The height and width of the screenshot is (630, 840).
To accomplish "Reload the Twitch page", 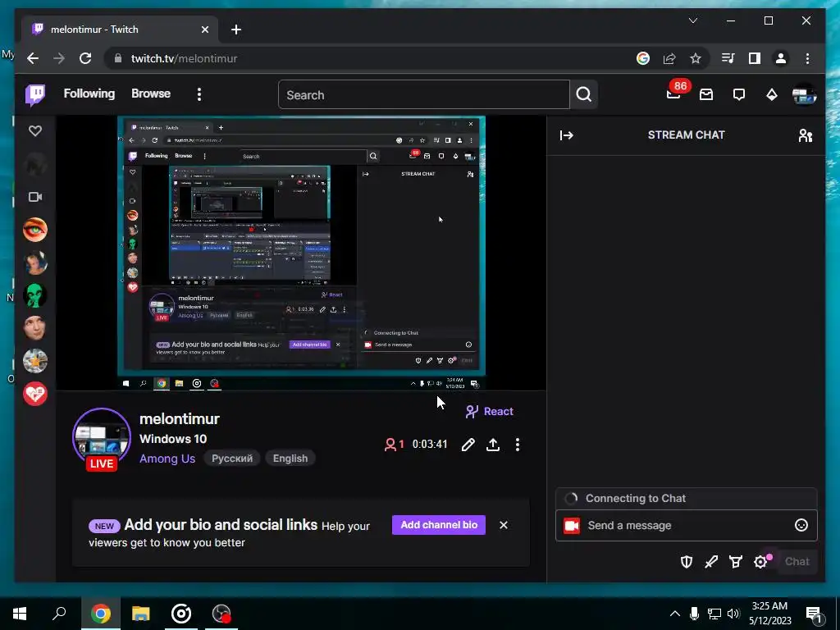I will click(85, 58).
